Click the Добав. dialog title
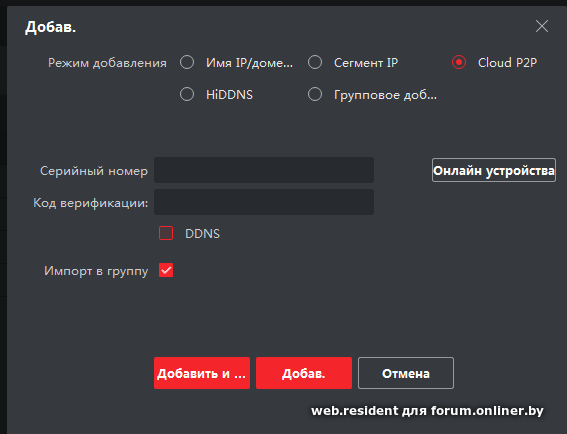This screenshot has height=434, width=567. click(x=51, y=27)
